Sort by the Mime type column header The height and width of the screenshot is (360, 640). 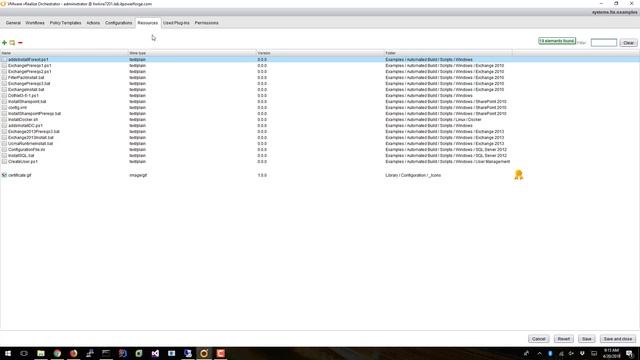192,53
